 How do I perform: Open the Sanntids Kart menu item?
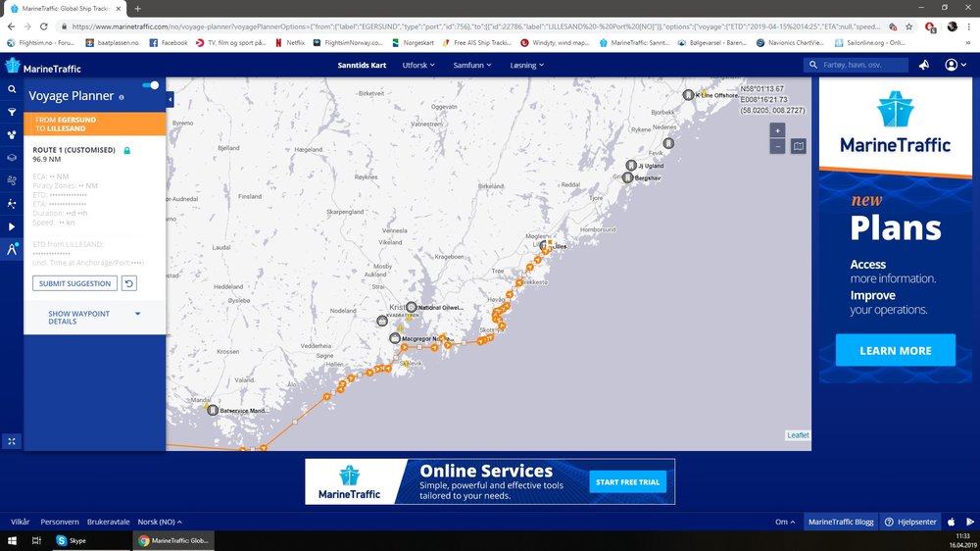click(x=362, y=65)
